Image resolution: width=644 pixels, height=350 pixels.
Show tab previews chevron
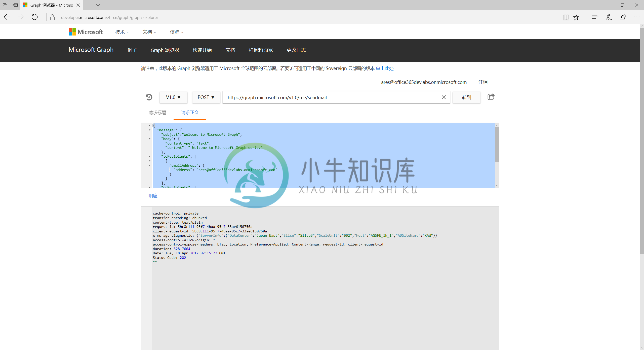98,5
